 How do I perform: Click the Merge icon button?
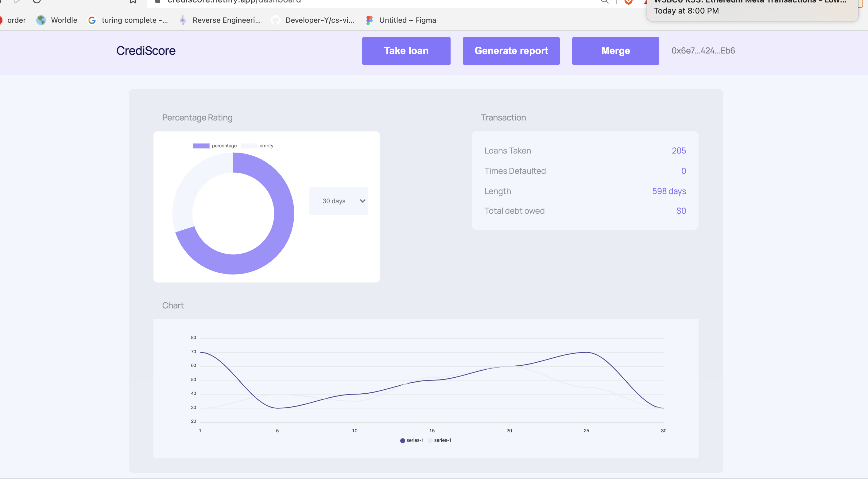click(615, 51)
